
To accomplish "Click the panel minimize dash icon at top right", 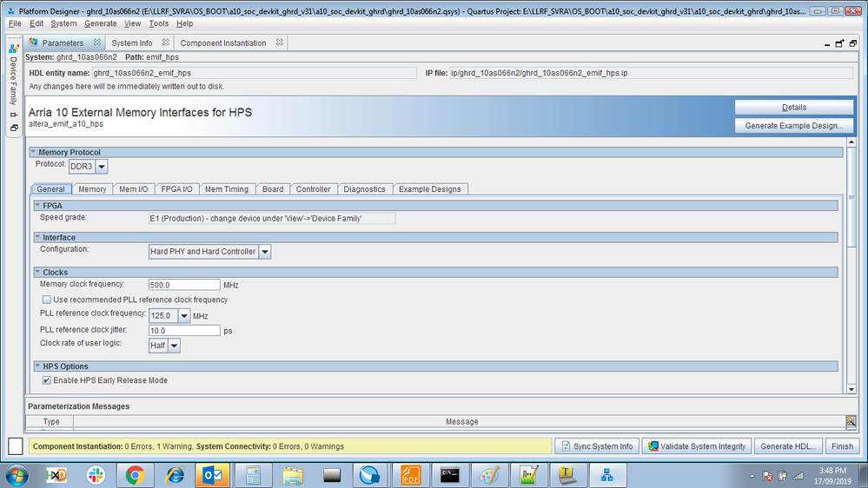I will [x=827, y=44].
